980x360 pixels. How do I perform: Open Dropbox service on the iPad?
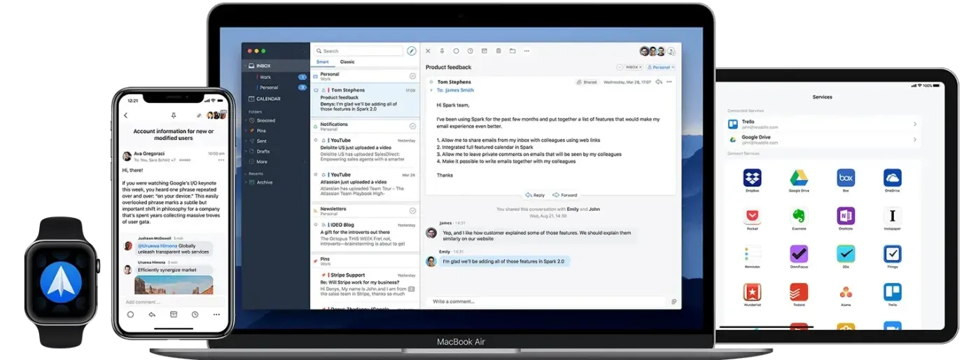(752, 178)
